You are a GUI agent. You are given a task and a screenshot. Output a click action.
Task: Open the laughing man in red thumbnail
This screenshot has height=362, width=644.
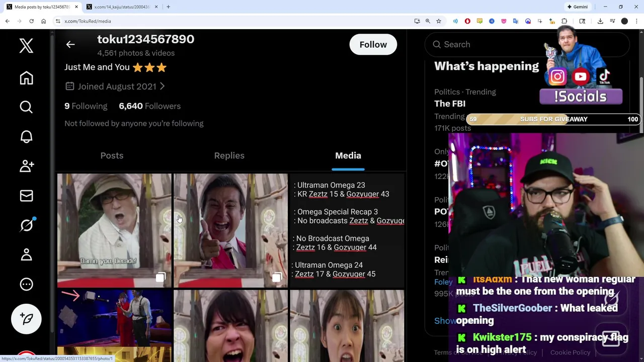[x=230, y=230]
